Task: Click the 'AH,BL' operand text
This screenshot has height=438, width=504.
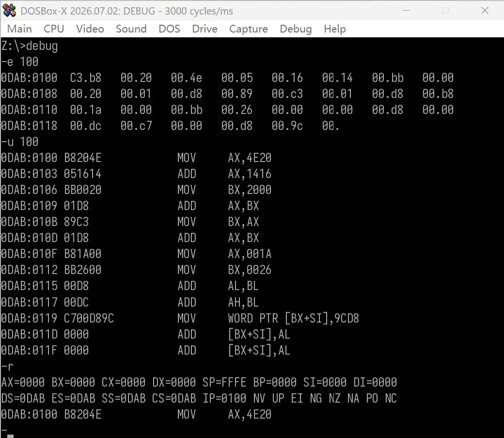Action: 243,303
